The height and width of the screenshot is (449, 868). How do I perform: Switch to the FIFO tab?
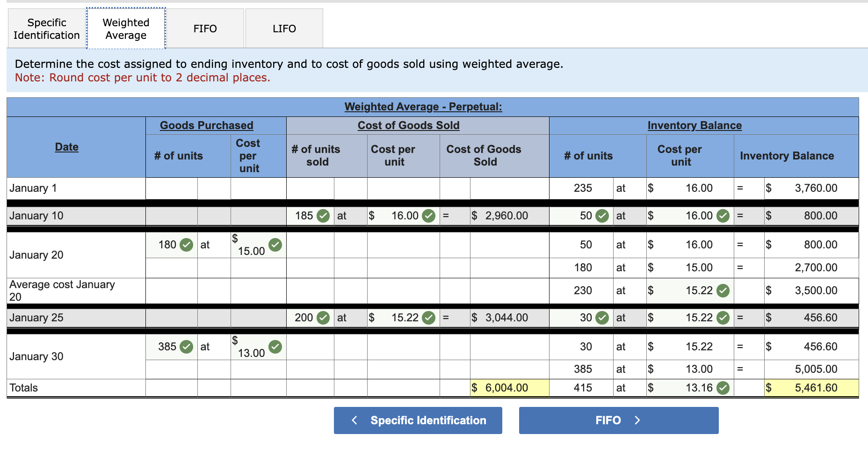pos(205,29)
